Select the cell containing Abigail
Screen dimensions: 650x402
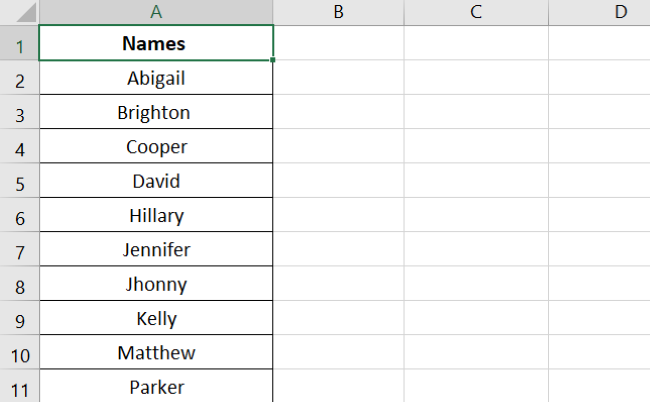pyautogui.click(x=155, y=78)
